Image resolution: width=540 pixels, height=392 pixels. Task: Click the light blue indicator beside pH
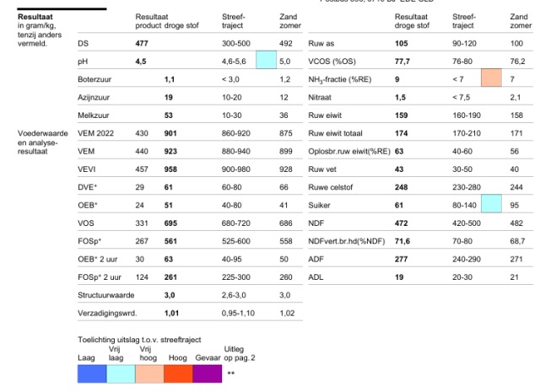click(267, 60)
